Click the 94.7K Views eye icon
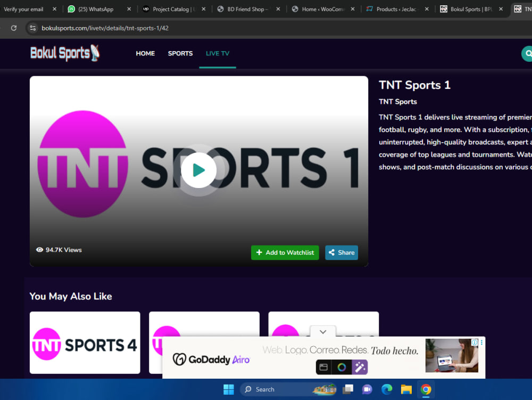This screenshot has height=400, width=532. (40, 250)
